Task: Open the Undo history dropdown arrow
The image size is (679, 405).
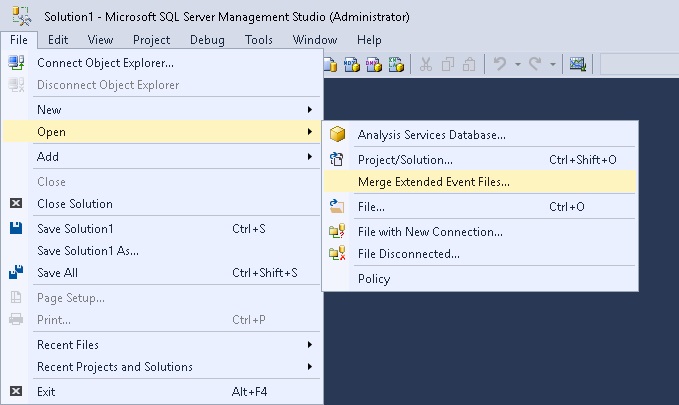Action: point(516,65)
